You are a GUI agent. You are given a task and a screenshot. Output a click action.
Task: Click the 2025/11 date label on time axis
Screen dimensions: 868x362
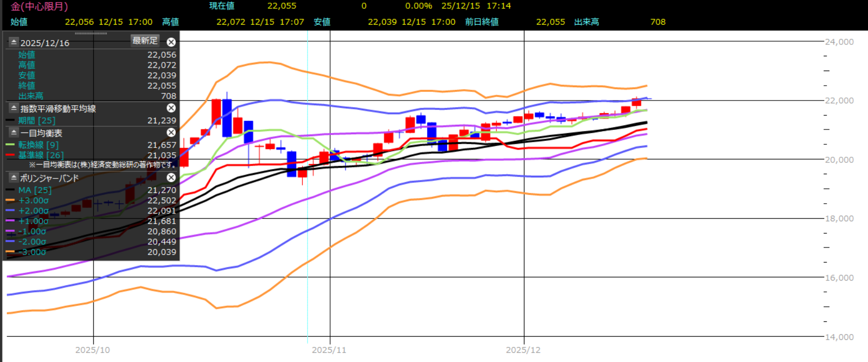(x=329, y=350)
